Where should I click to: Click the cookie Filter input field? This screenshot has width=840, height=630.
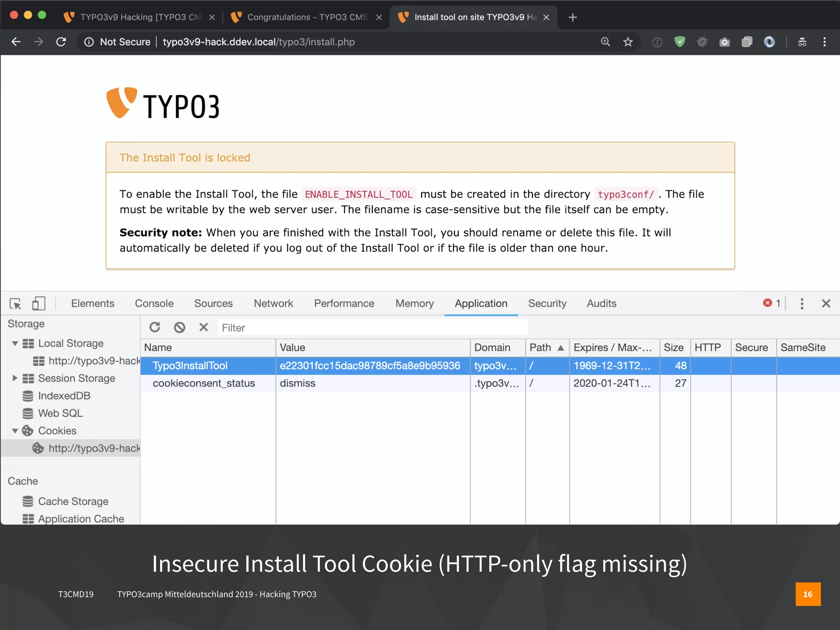click(373, 328)
